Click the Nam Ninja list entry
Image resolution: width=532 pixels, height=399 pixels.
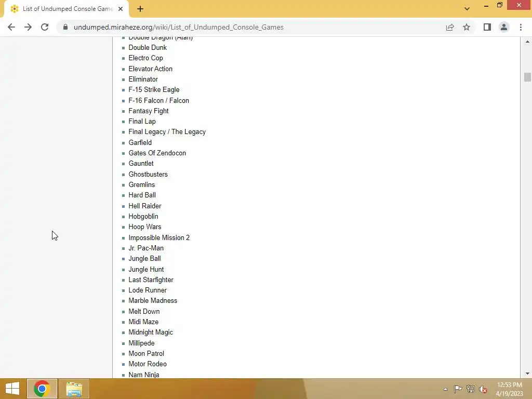pyautogui.click(x=144, y=375)
